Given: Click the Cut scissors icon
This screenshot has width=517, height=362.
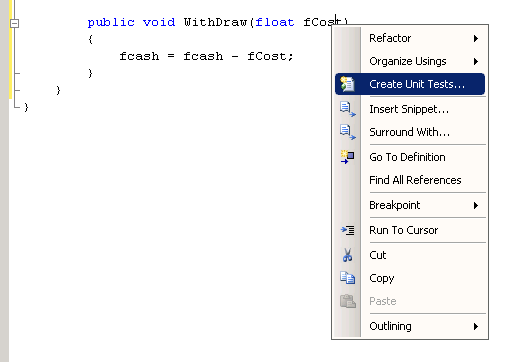Looking at the screenshot, I should click(347, 255).
